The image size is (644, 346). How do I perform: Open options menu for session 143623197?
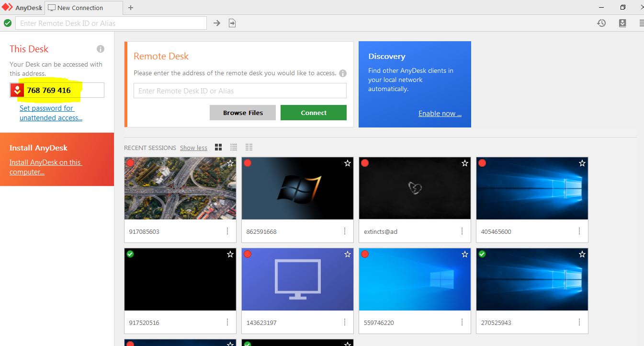click(x=345, y=322)
